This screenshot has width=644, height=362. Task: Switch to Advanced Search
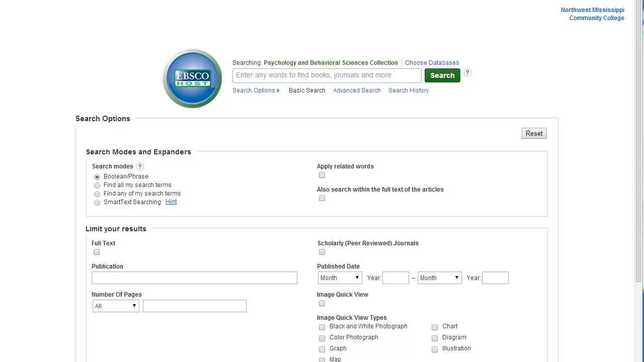(x=357, y=90)
